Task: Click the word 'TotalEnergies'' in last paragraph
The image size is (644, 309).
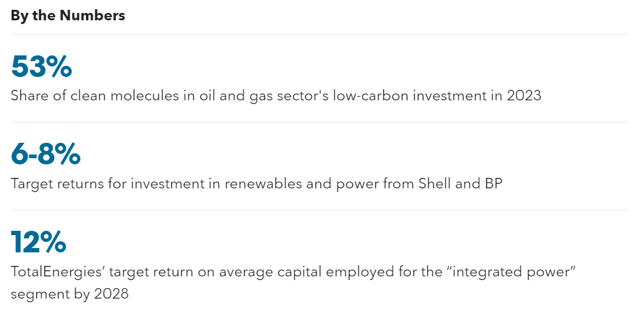Action: pyautogui.click(x=58, y=272)
